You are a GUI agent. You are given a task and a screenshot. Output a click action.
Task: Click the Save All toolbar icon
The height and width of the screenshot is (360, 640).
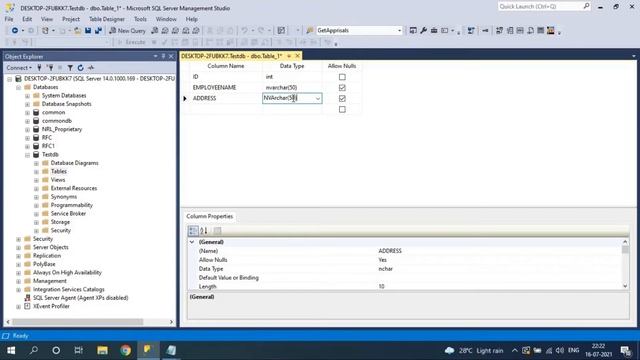[98, 31]
